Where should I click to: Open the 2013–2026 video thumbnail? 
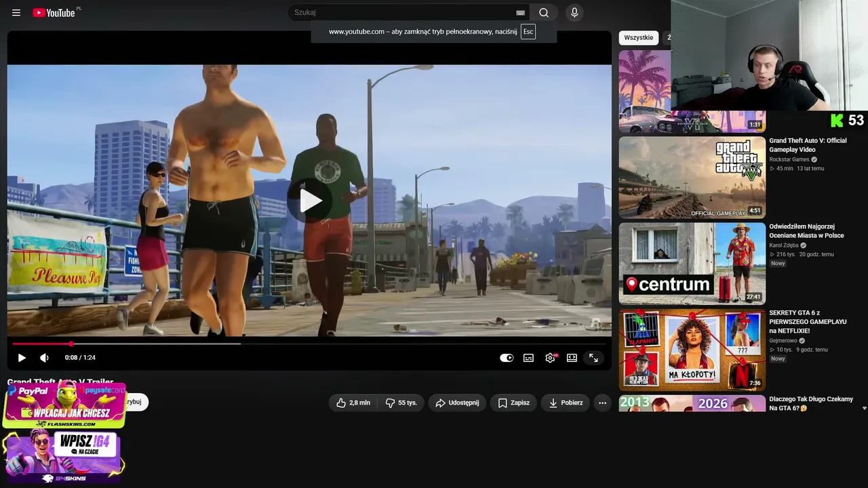coord(692,403)
